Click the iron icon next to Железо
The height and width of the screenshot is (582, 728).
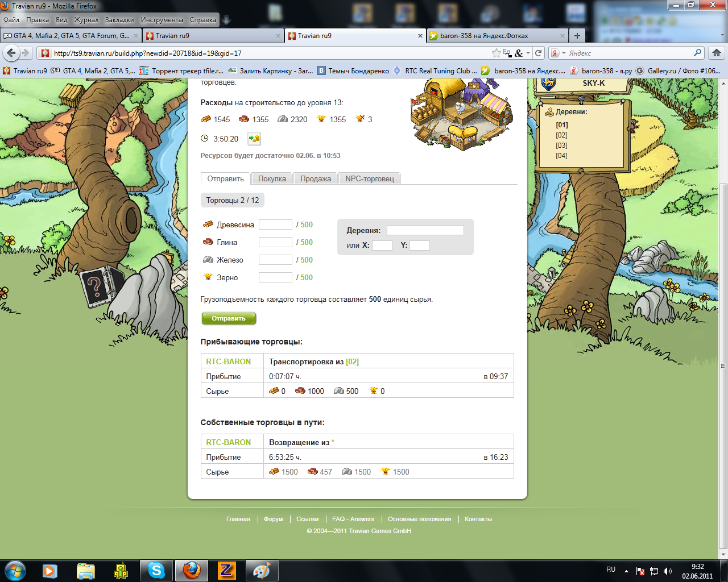208,260
